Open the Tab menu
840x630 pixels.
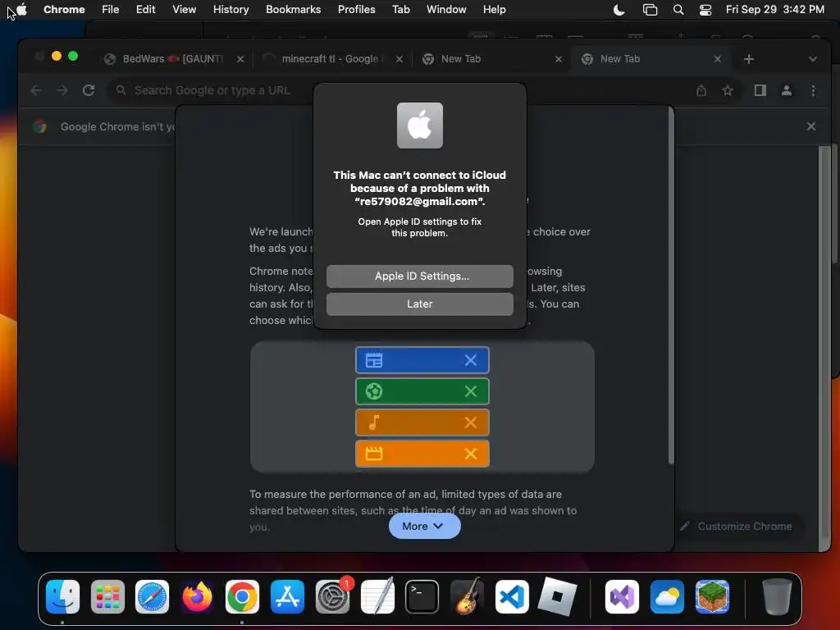click(x=400, y=9)
